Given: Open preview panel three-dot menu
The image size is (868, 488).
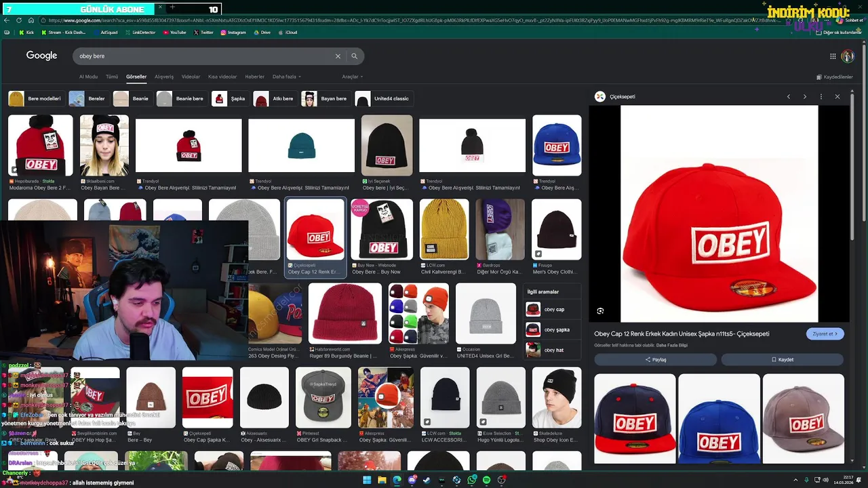Looking at the screenshot, I should [x=821, y=97].
